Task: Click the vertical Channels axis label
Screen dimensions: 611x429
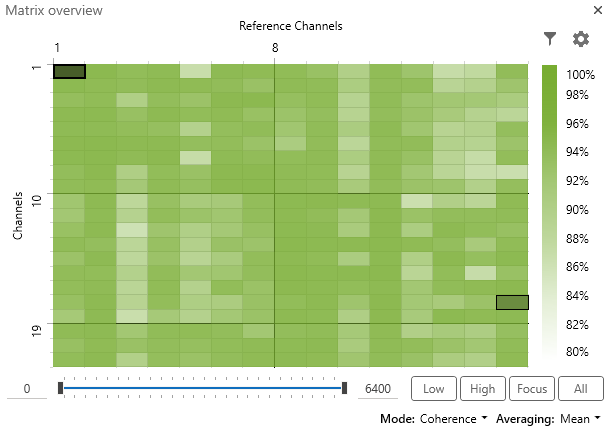Action: coord(18,216)
